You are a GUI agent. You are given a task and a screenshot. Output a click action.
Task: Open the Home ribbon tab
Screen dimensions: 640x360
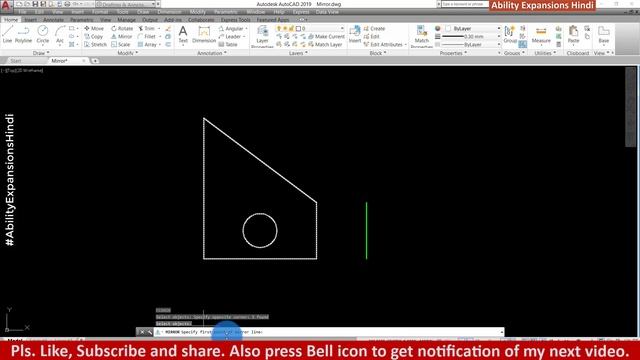pos(11,20)
